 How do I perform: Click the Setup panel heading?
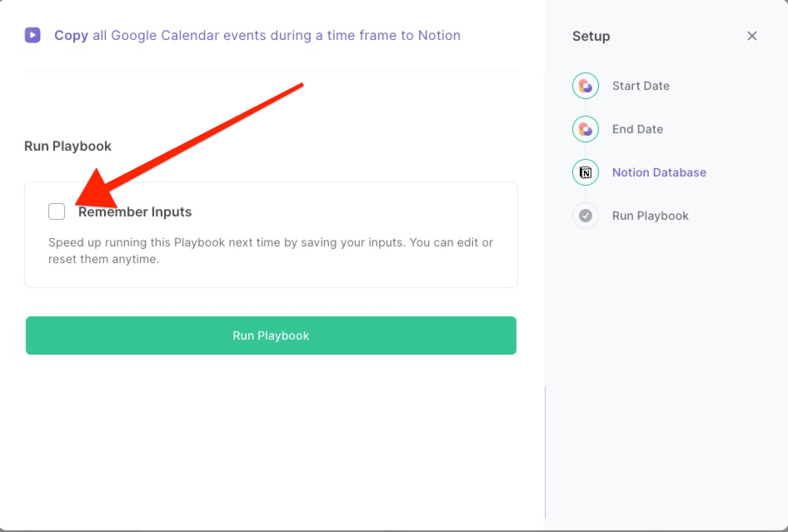tap(591, 36)
